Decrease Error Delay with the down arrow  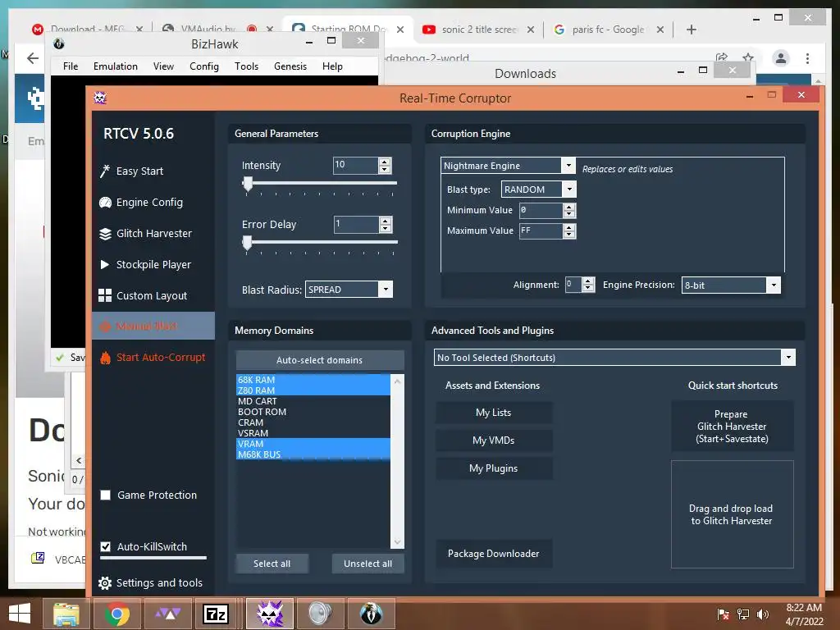coord(386,228)
